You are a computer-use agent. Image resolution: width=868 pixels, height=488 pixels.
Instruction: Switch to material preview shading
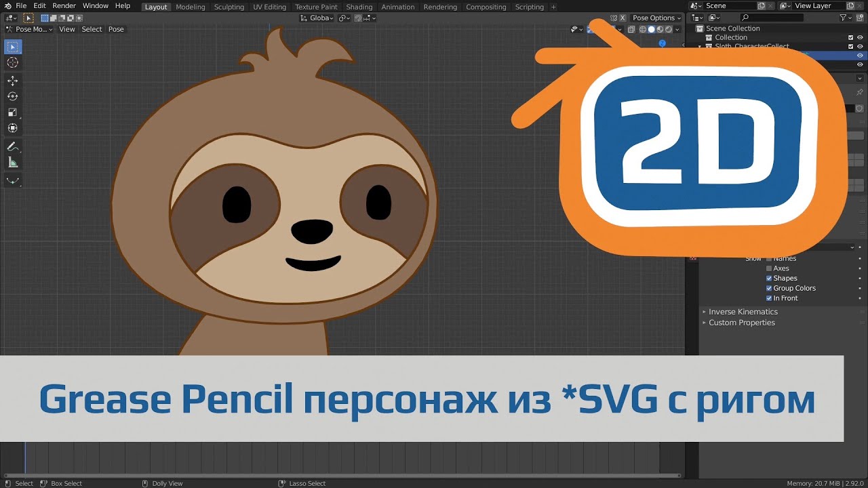660,29
